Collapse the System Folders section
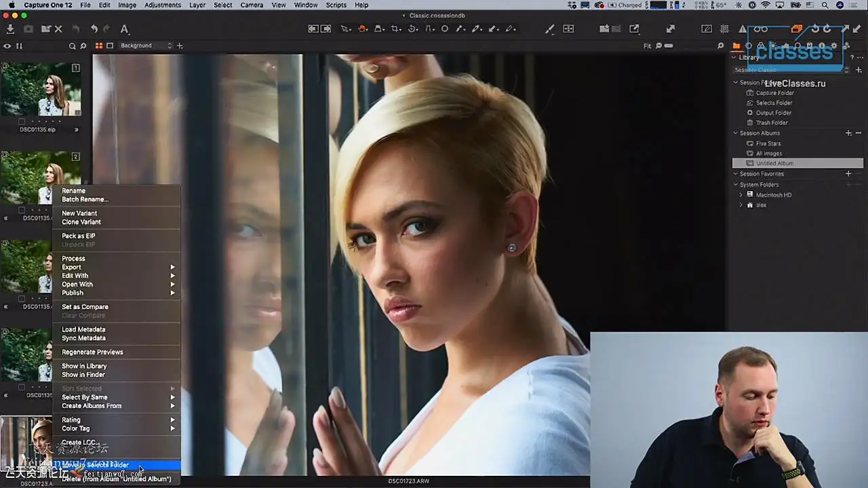 coord(735,184)
